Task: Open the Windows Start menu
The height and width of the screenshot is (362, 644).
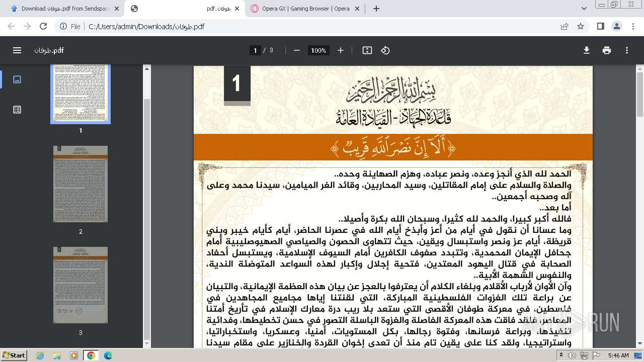Action: coord(14,355)
